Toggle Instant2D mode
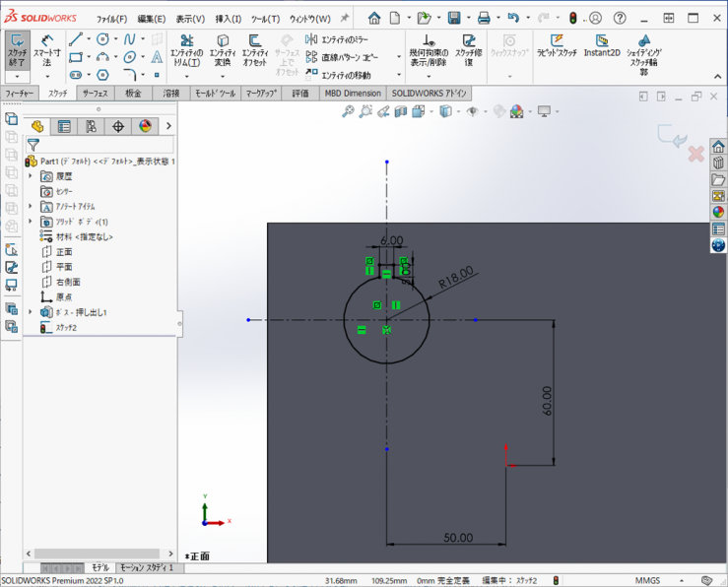This screenshot has width=728, height=587. 601,45
